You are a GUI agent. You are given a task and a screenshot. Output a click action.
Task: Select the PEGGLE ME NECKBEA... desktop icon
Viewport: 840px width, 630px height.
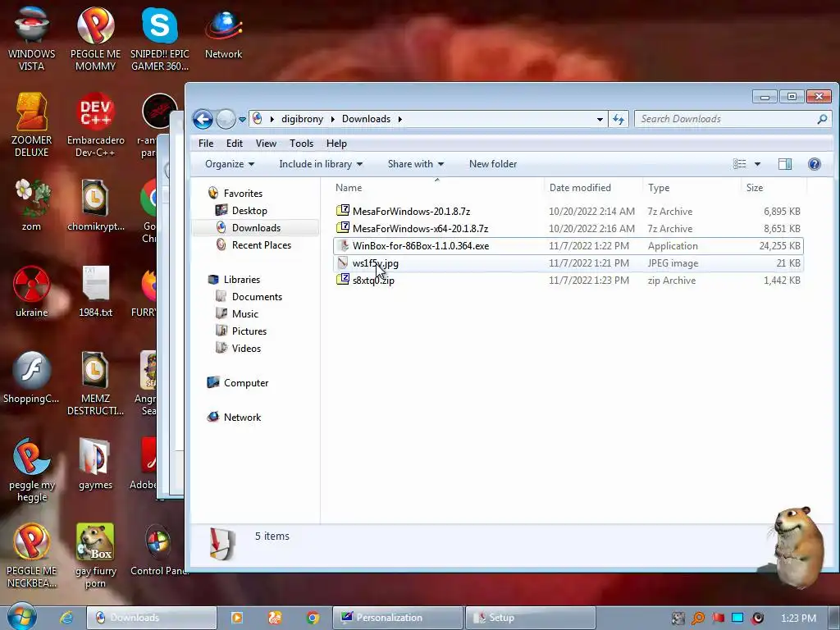(x=31, y=556)
